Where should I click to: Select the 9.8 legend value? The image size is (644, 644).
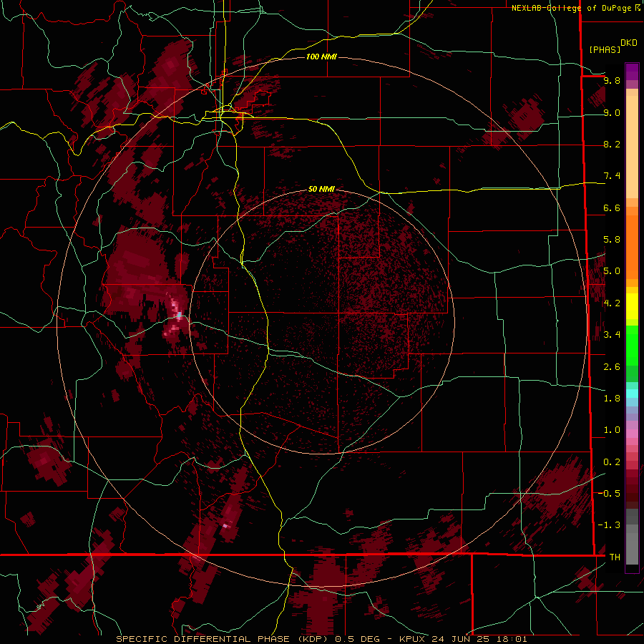point(612,80)
